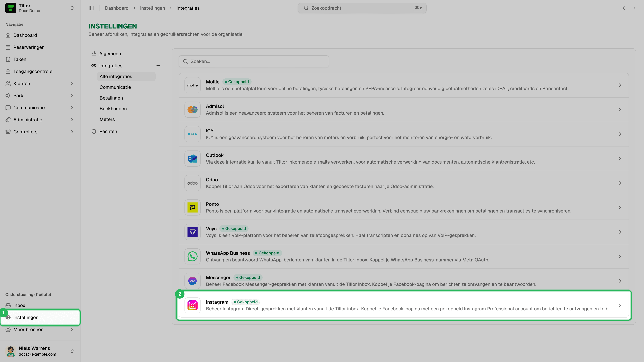The image size is (644, 362).
Task: Click the Admisol logo icon
Action: 193,110
